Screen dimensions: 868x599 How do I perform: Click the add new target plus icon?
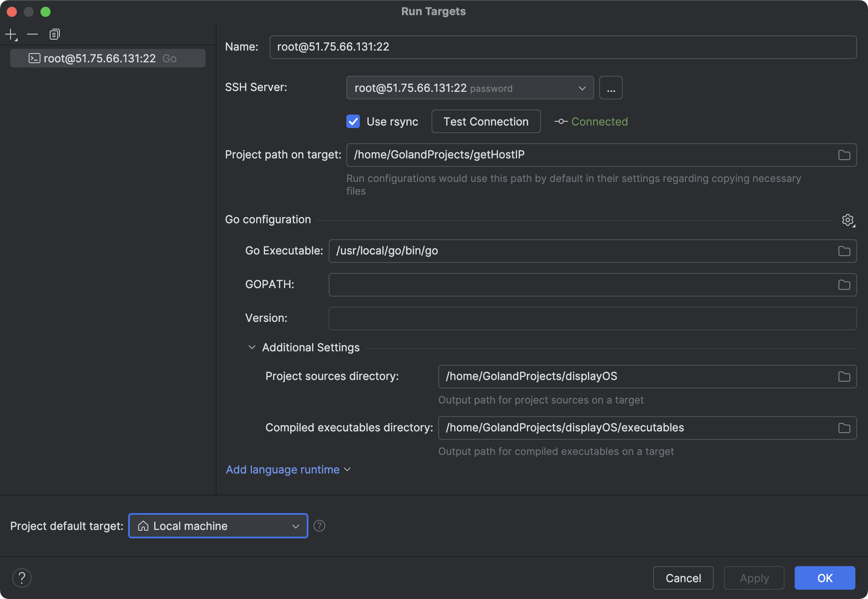tap(11, 34)
